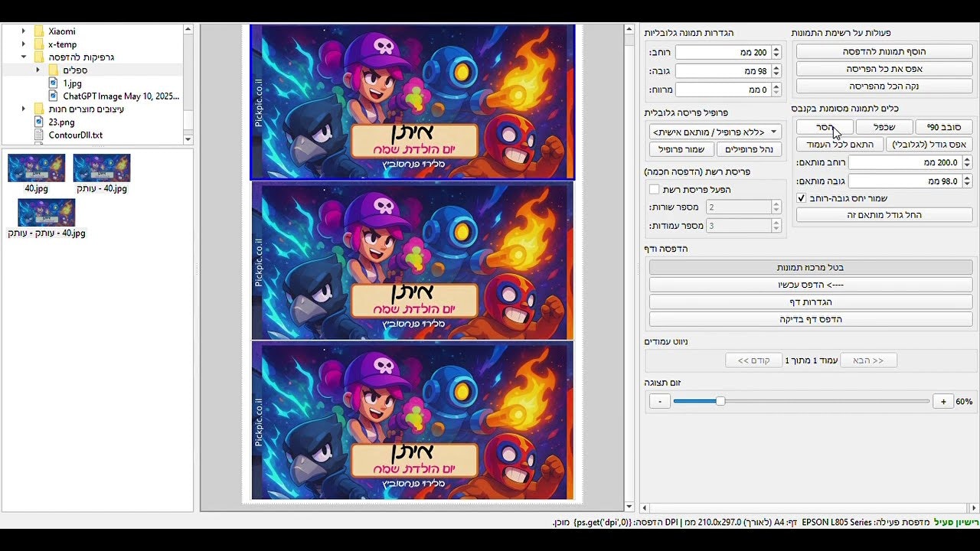Screen dimensions: 980x551
Task: Step the גובה global height spinner
Action: pos(776,71)
